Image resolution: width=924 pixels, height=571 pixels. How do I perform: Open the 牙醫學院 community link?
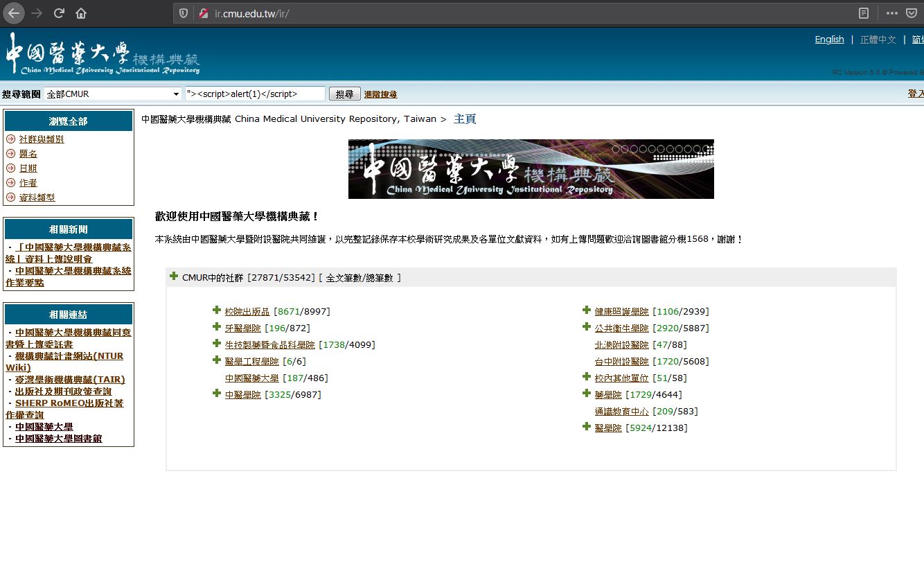point(243,328)
